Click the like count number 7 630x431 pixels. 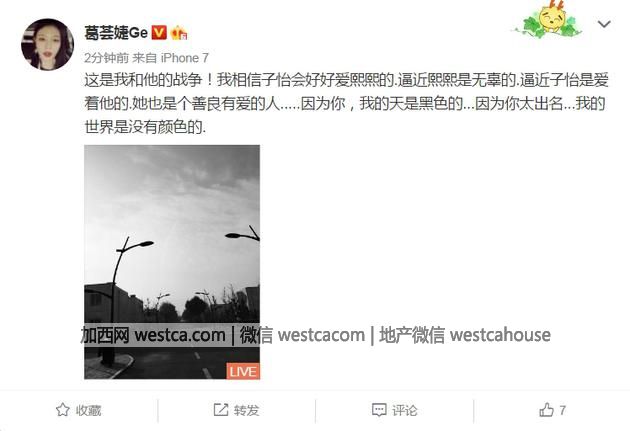click(562, 410)
